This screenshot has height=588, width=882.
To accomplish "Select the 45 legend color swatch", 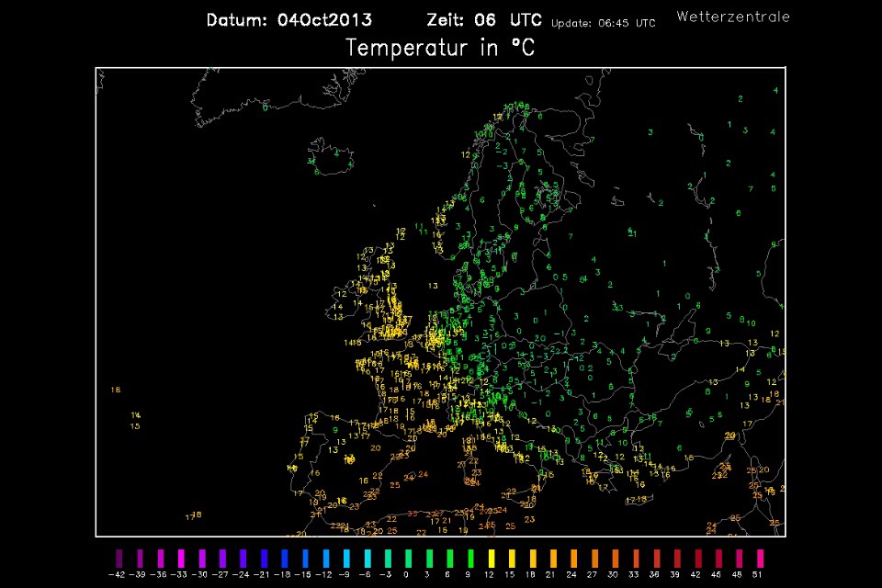I will [718, 558].
